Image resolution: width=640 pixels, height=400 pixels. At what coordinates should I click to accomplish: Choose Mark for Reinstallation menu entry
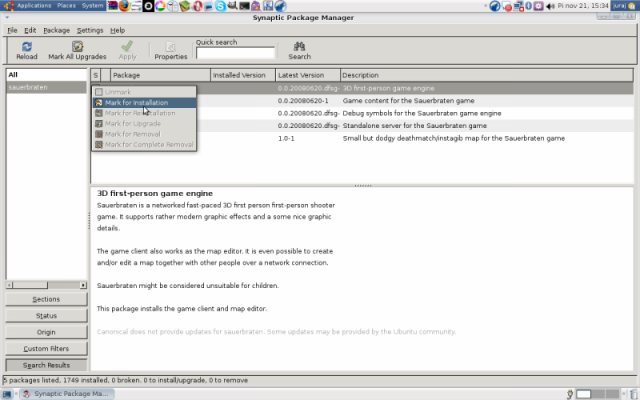coord(144,113)
